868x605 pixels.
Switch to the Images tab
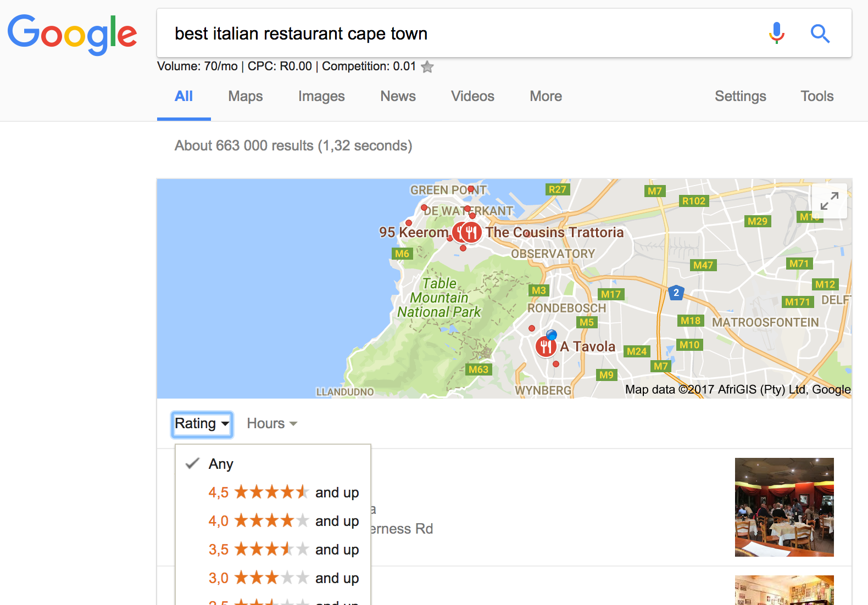pyautogui.click(x=321, y=97)
